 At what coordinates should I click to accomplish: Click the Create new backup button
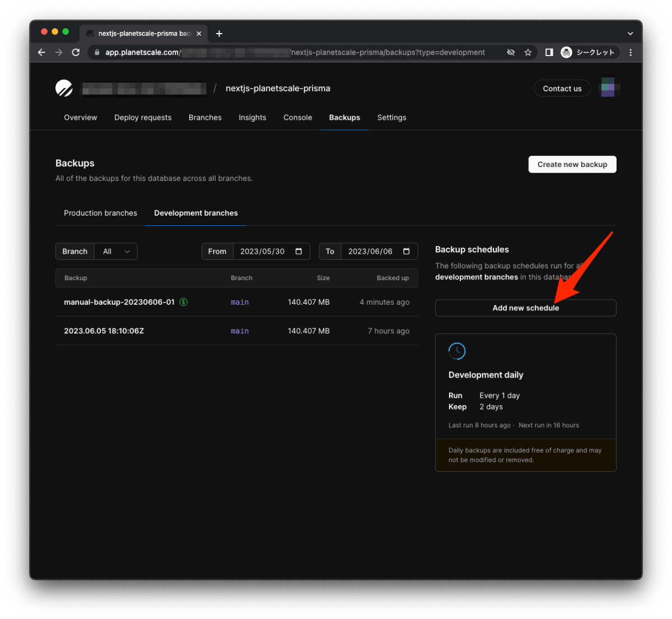(x=572, y=164)
